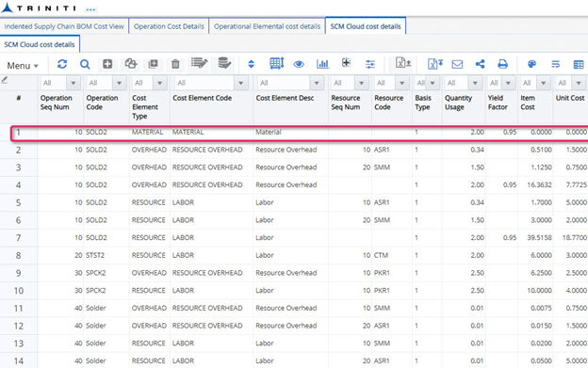Image resolution: width=588 pixels, height=368 pixels.
Task: Toggle the eye view icon
Action: pyautogui.click(x=299, y=64)
